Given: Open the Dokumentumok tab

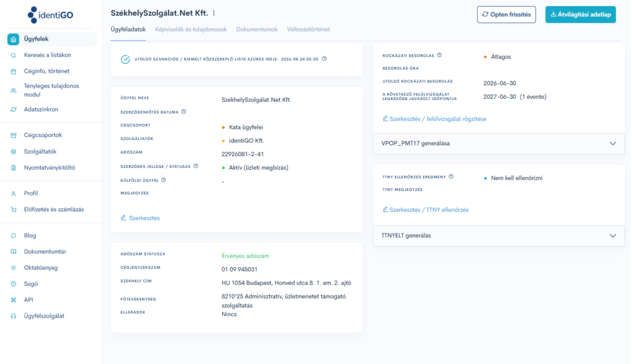Looking at the screenshot, I should [257, 30].
